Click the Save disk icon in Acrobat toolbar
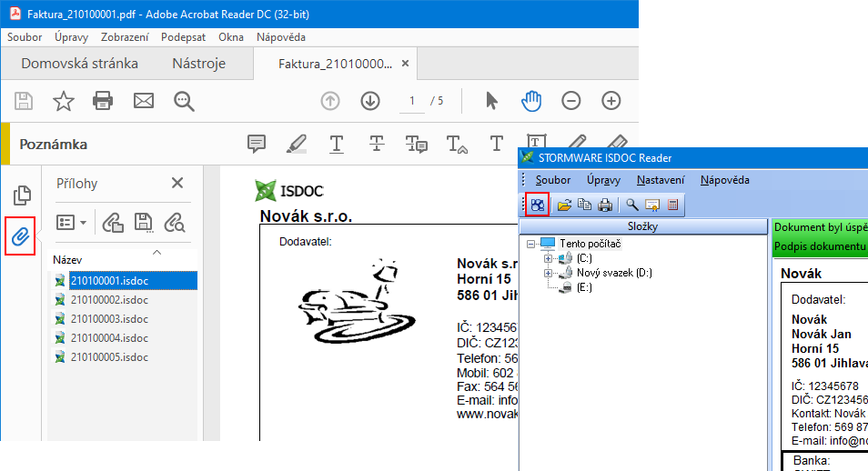This screenshot has height=471, width=868. (24, 101)
